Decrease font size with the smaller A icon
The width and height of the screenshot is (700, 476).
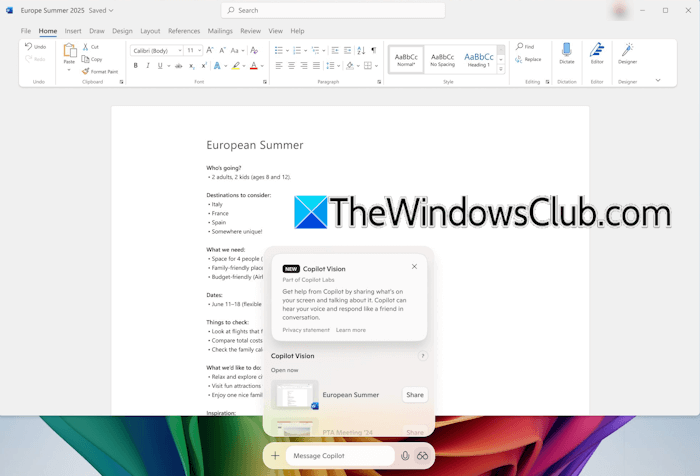click(222, 50)
